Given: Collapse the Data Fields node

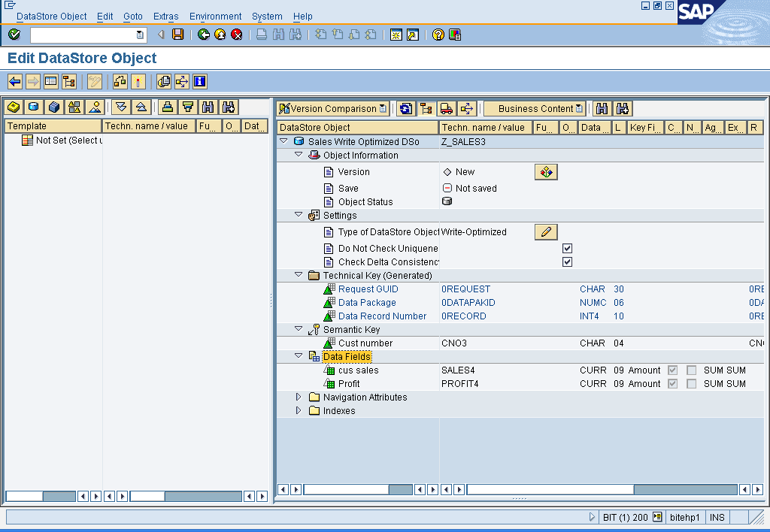Looking at the screenshot, I should 298,356.
